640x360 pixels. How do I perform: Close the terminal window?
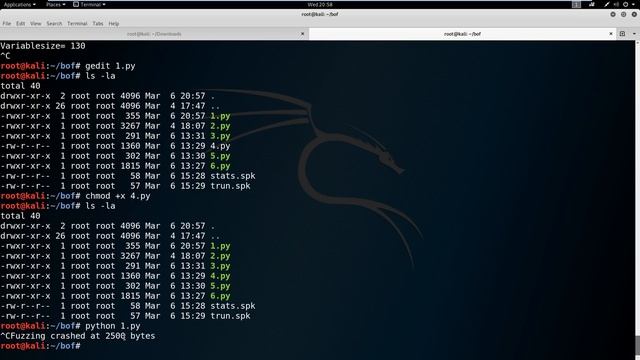pos(634,14)
